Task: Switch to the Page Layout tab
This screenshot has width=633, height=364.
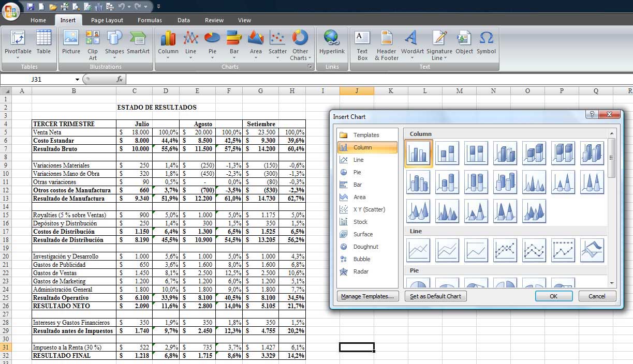Action: click(107, 20)
